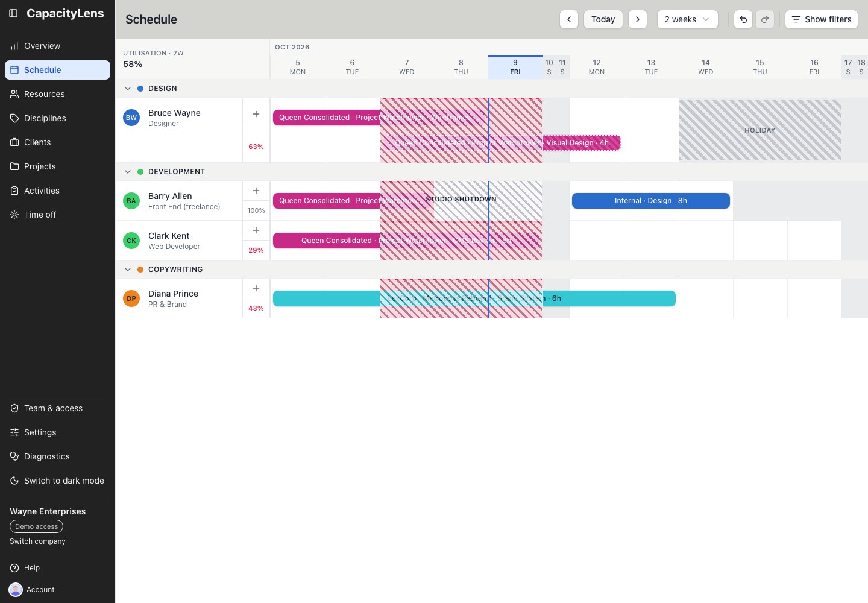Collapse the Development group
868x603 pixels.
pos(128,172)
